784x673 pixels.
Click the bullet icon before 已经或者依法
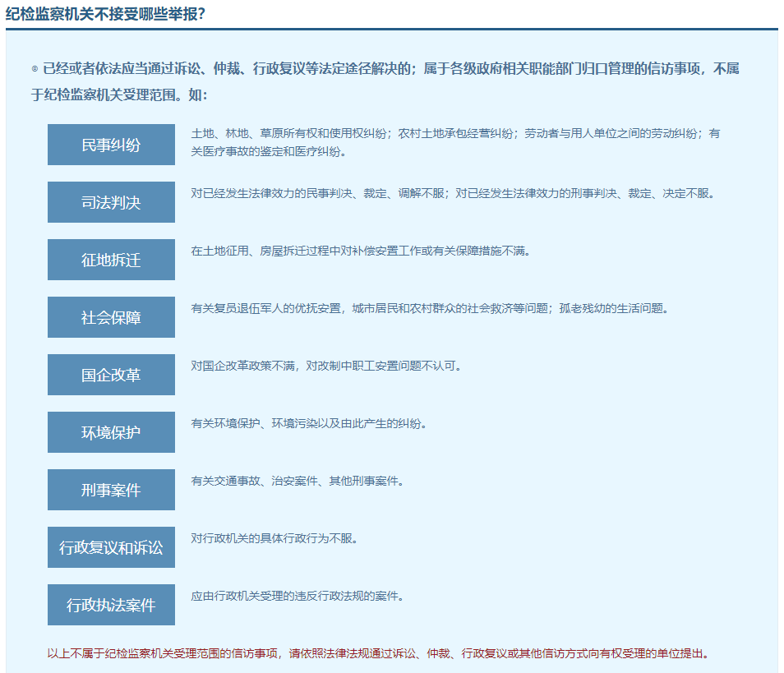tap(35, 69)
